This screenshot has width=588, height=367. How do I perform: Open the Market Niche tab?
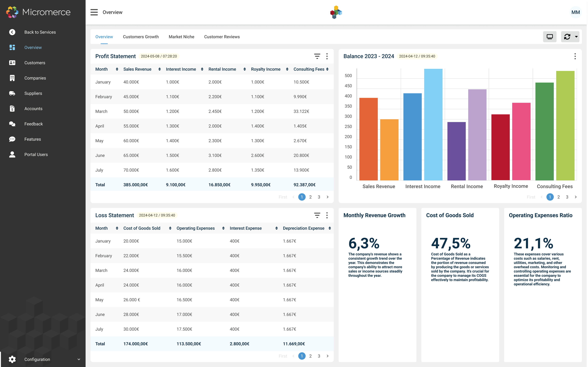click(181, 37)
